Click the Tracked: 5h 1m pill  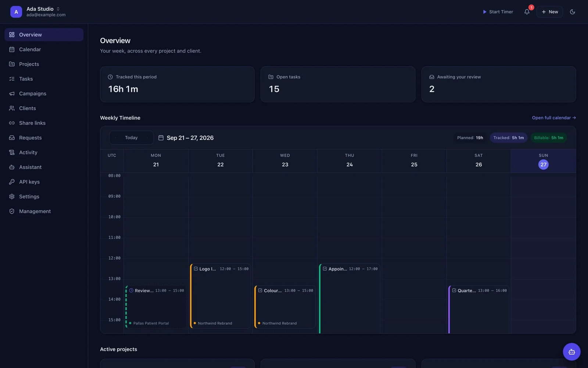click(x=509, y=138)
